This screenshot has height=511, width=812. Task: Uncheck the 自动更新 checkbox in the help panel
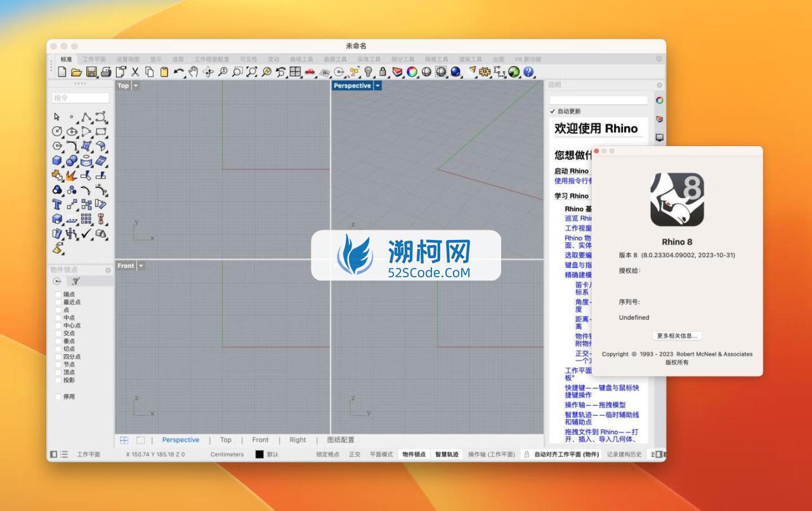tap(553, 112)
